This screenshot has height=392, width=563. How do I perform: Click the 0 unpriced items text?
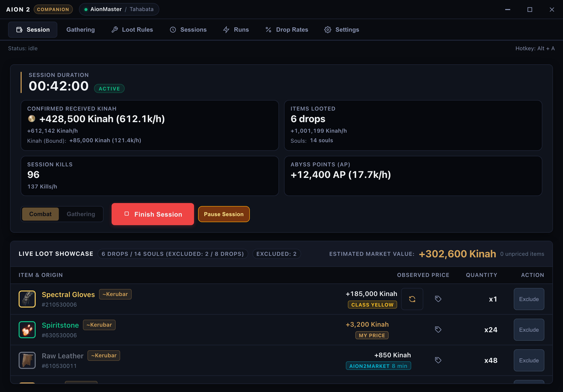tap(522, 254)
